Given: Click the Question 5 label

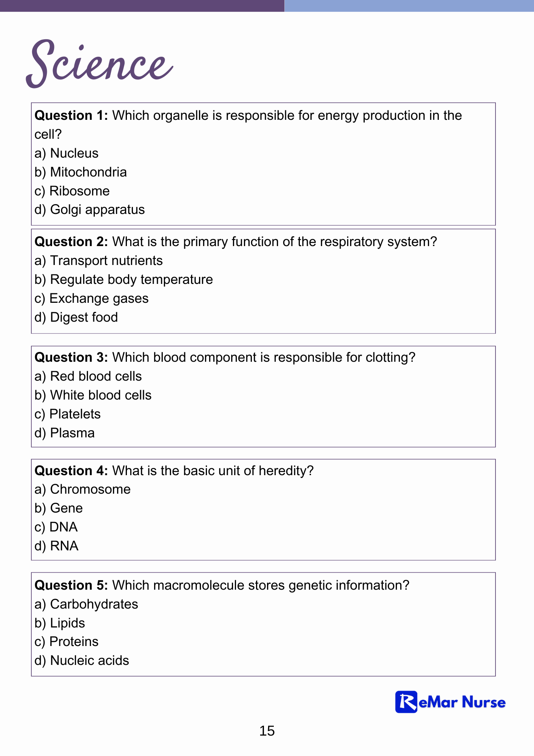Looking at the screenshot, I should pos(71,585).
